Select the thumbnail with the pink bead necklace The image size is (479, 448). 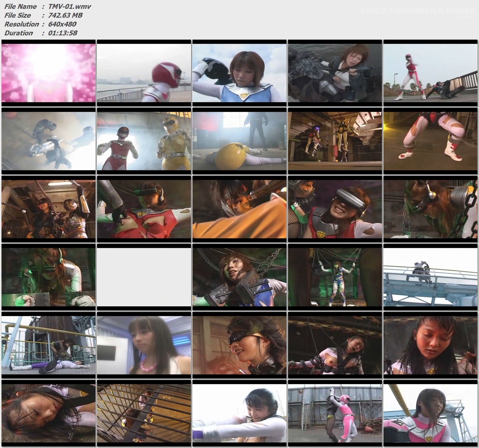[144, 345]
